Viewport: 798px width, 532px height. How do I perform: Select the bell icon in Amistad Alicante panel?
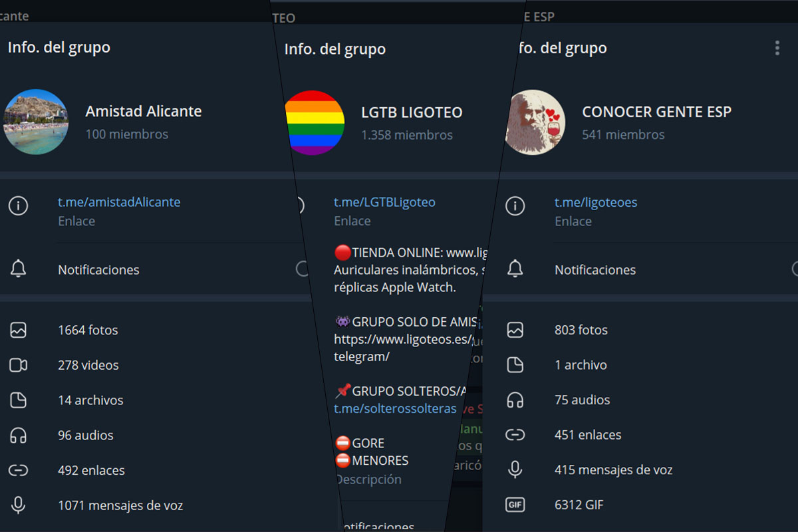click(18, 270)
